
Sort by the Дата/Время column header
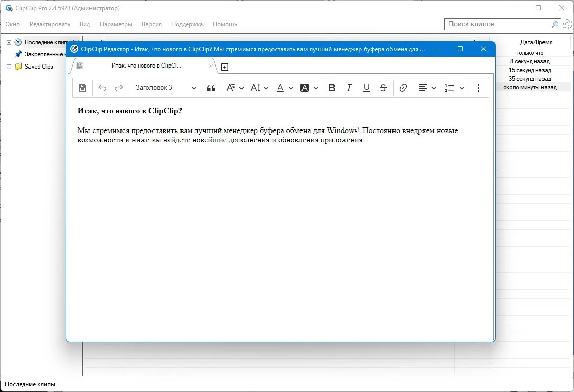tap(536, 42)
